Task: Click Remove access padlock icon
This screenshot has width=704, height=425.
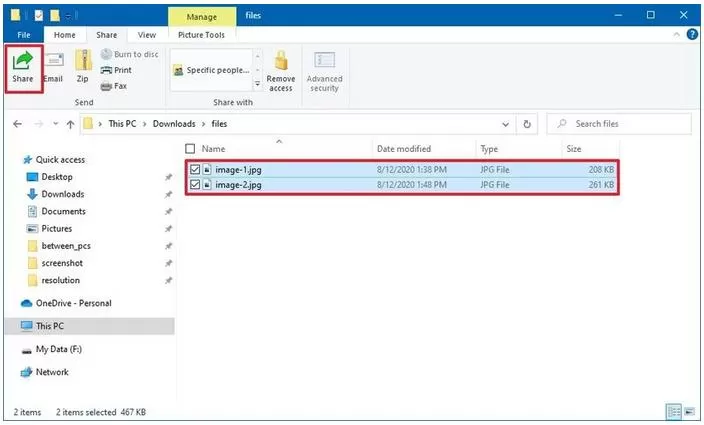Action: [281, 60]
